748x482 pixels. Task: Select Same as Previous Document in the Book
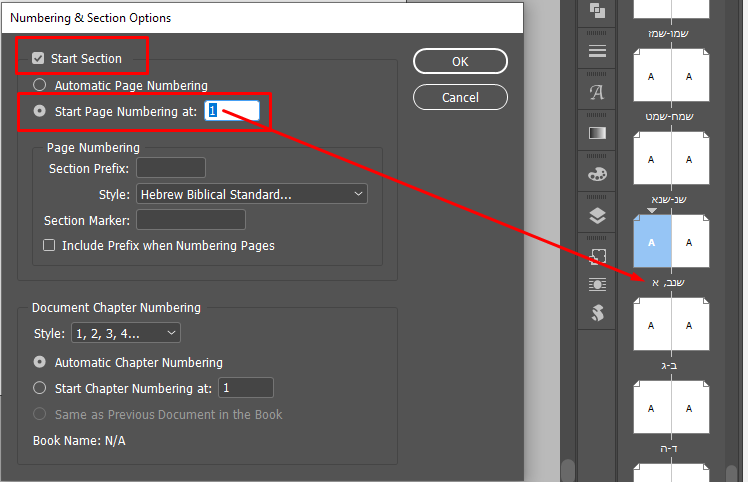[x=40, y=414]
